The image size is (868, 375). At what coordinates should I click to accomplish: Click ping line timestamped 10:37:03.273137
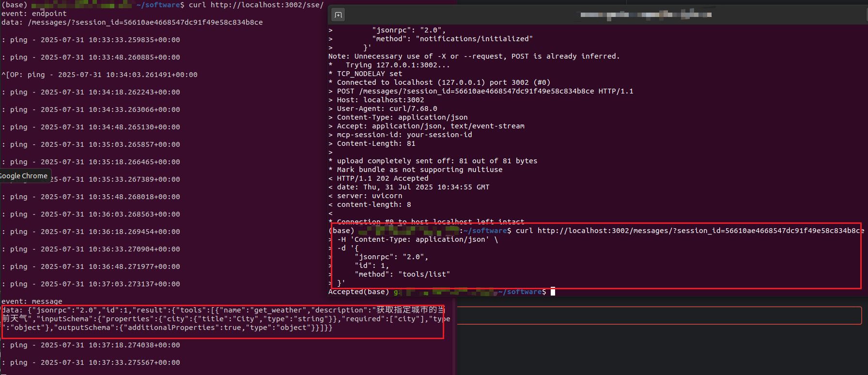pyautogui.click(x=91, y=284)
